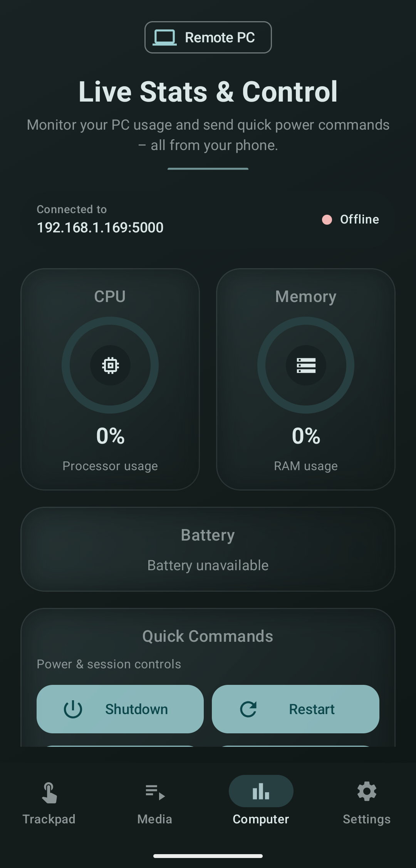Tap the Media playlist icon
Viewport: 416px width, 868px height.
click(x=155, y=792)
